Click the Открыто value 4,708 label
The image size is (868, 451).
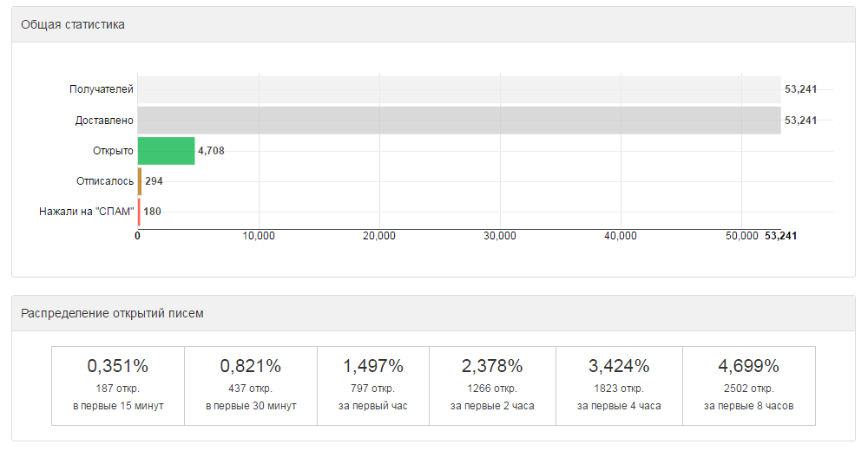212,151
